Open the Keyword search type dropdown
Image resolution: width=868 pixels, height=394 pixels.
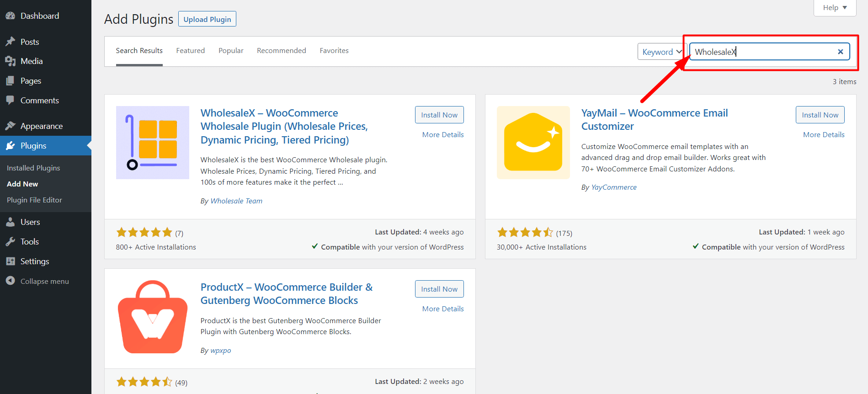click(x=661, y=52)
